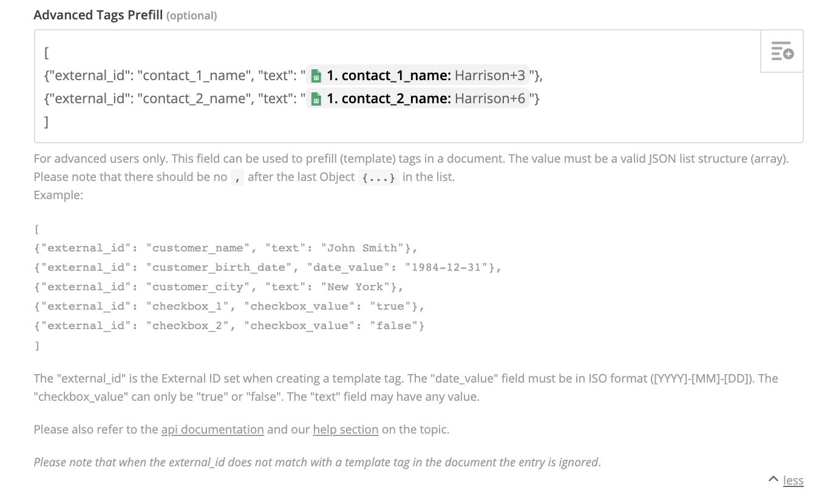The height and width of the screenshot is (504, 833).
Task: Select the contact_2_name Harrison+6 data pill
Action: pyautogui.click(x=418, y=99)
